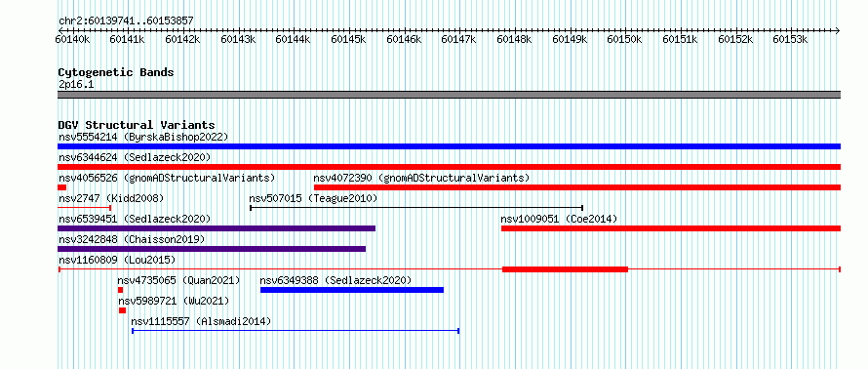Click the 60141k ruler position
The width and height of the screenshot is (868, 369).
pyautogui.click(x=128, y=39)
